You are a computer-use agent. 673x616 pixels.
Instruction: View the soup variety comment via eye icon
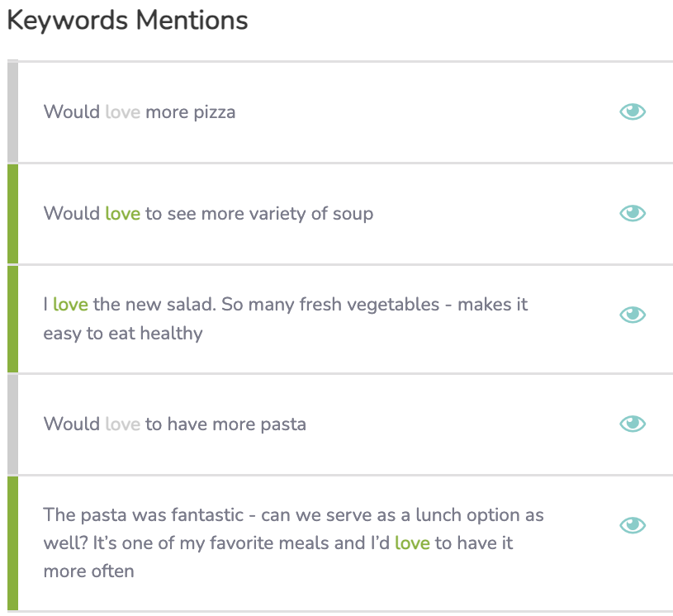633,213
